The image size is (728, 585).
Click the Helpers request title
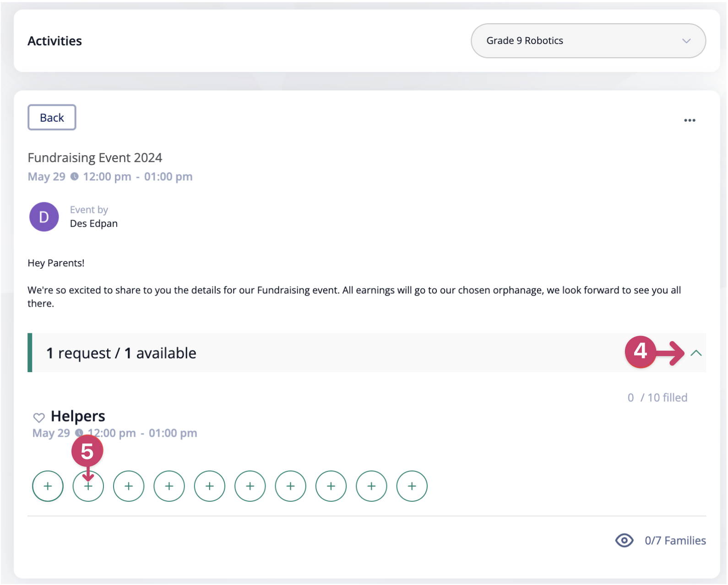(78, 416)
